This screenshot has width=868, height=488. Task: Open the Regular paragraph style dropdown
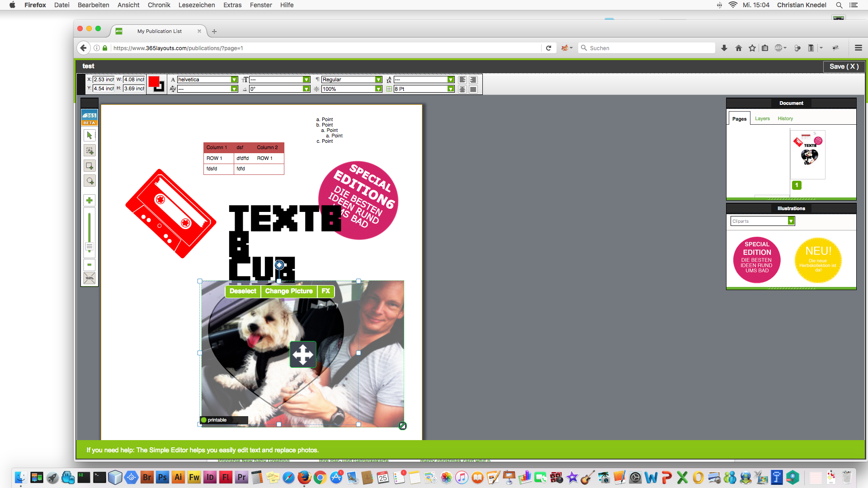coord(378,79)
